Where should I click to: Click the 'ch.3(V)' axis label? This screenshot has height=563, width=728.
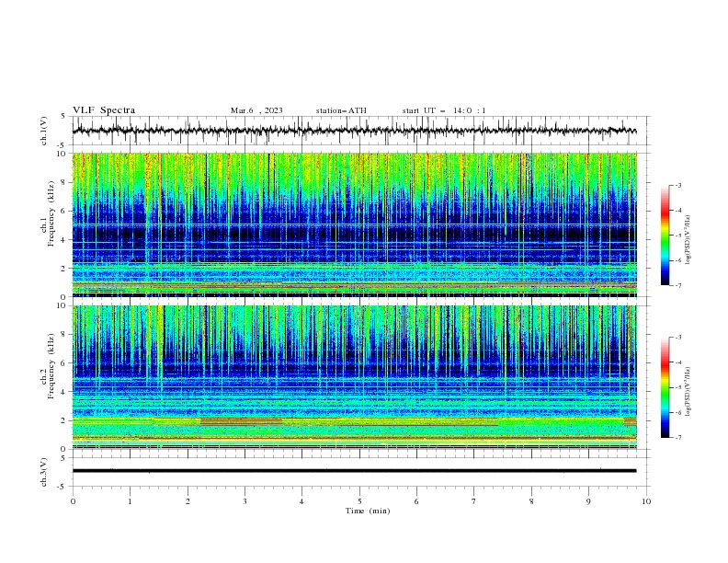tap(44, 472)
